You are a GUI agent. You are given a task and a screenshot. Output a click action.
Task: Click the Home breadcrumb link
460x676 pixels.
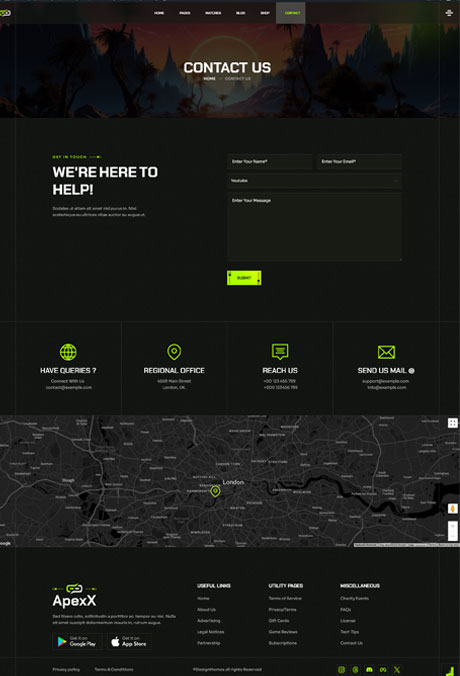click(210, 78)
